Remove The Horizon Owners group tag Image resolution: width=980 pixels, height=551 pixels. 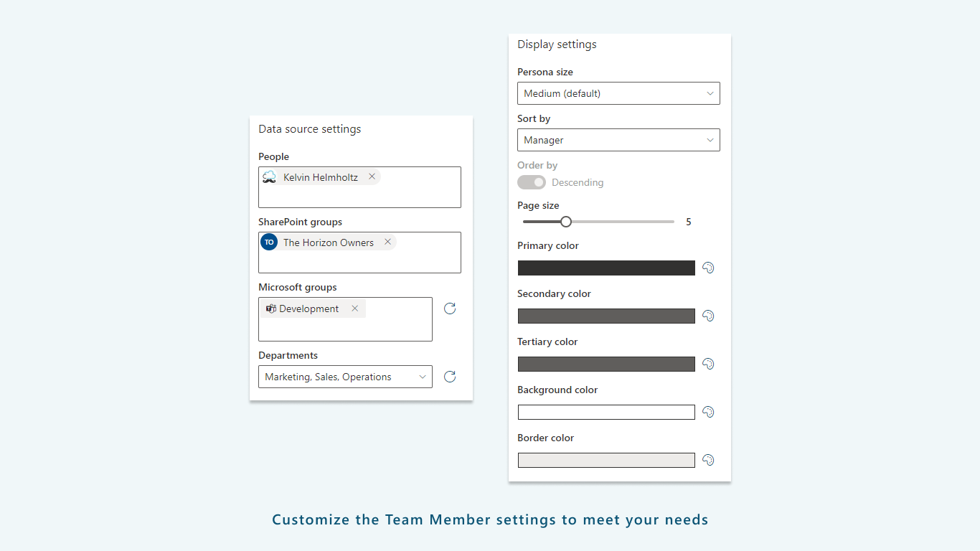point(387,242)
